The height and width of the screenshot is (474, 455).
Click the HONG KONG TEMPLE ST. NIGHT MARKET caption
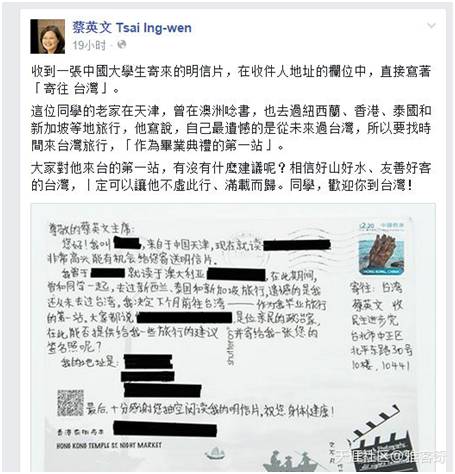pyautogui.click(x=109, y=445)
